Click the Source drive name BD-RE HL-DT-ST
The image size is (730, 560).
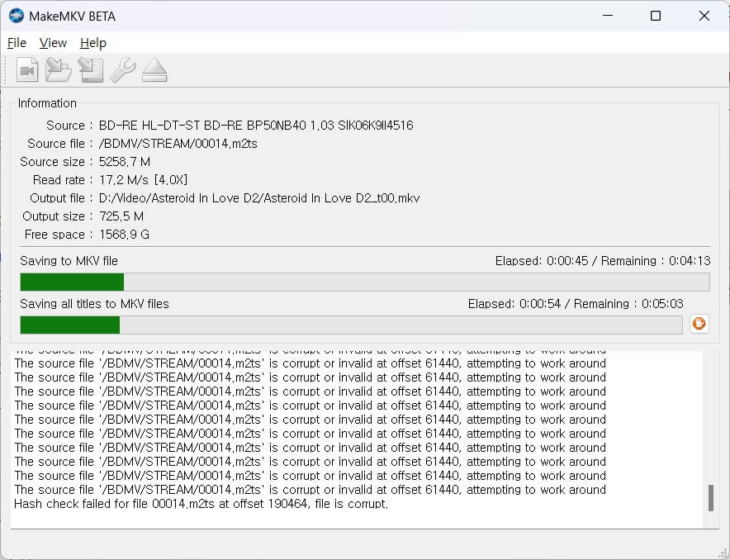pyautogui.click(x=256, y=126)
